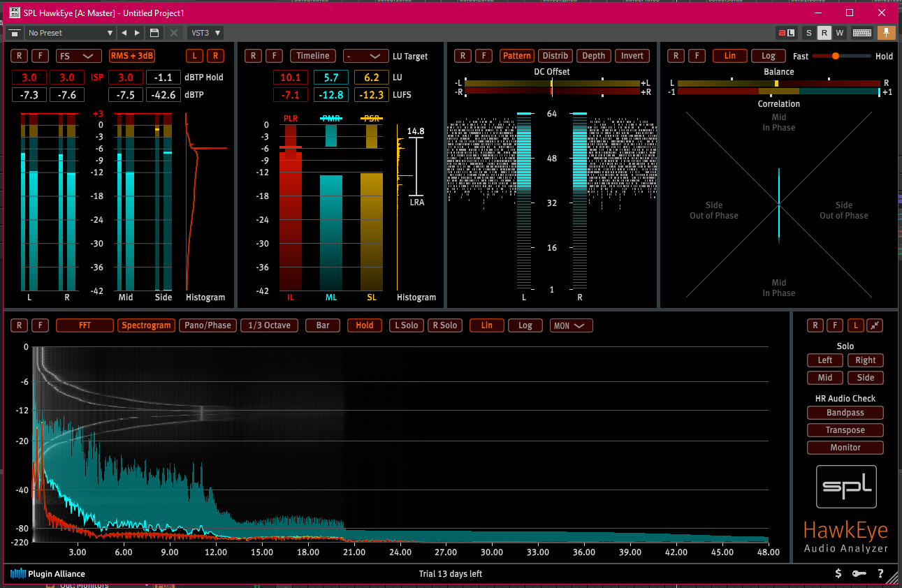The width and height of the screenshot is (902, 588).
Task: Open the No Preset dropdown
Action: point(70,33)
